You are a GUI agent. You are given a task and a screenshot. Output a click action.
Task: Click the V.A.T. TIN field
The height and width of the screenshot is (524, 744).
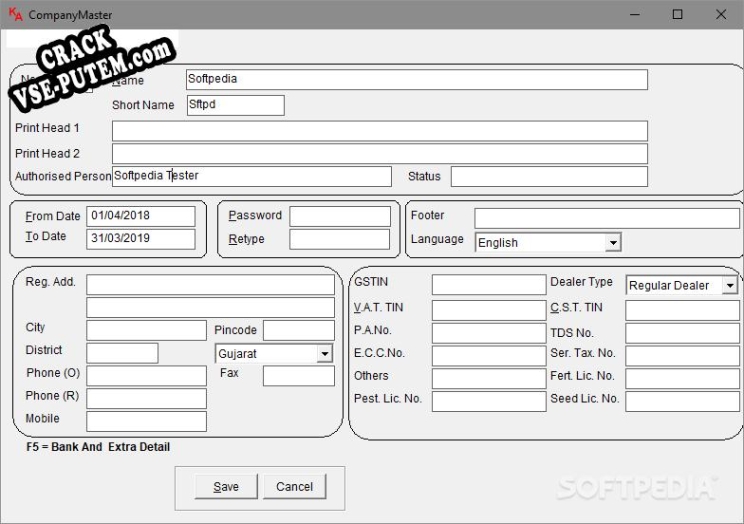click(x=489, y=310)
